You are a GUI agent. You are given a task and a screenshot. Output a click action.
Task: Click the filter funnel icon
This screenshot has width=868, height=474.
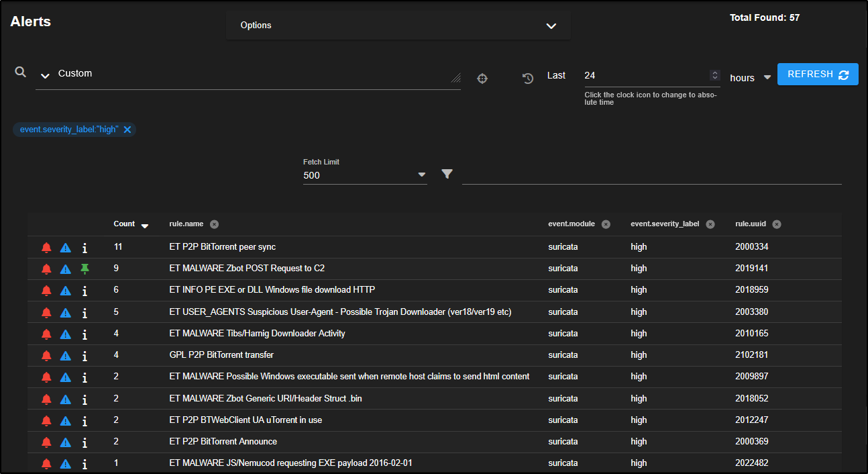pos(447,175)
